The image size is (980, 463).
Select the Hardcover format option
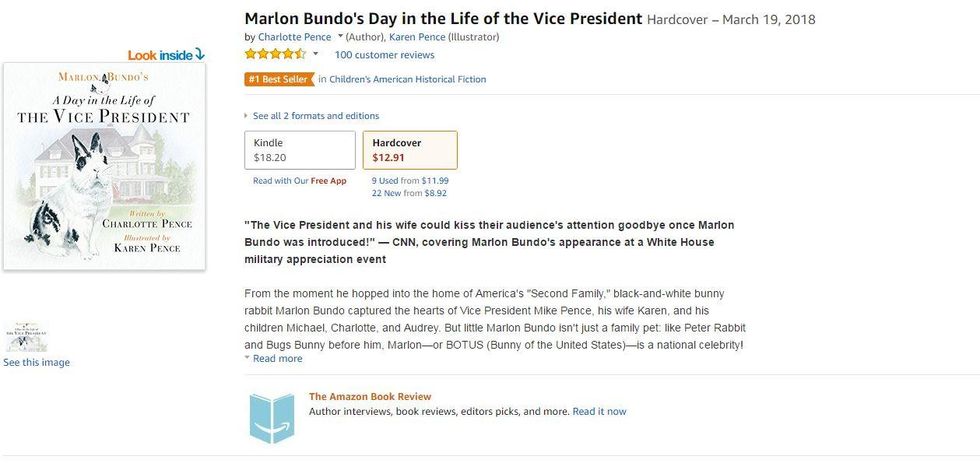click(409, 150)
